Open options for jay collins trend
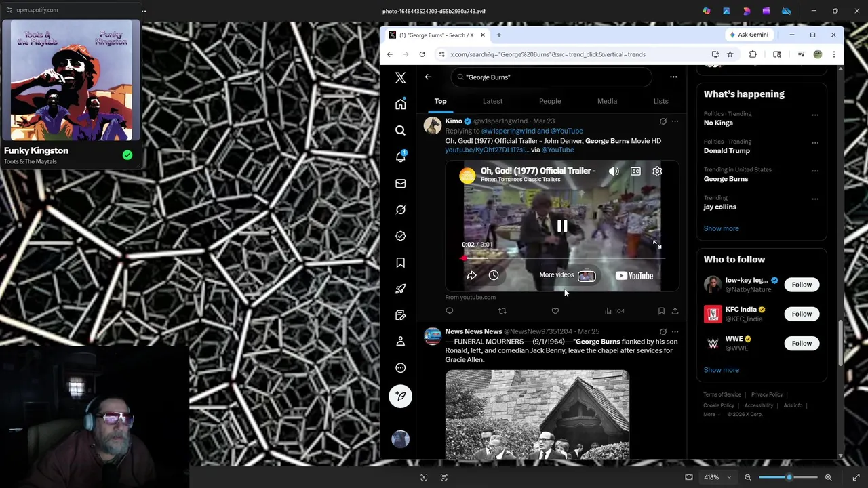 [x=815, y=199]
